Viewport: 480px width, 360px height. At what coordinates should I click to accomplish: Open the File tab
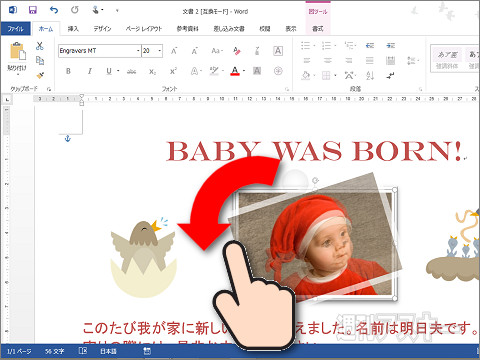click(x=15, y=29)
